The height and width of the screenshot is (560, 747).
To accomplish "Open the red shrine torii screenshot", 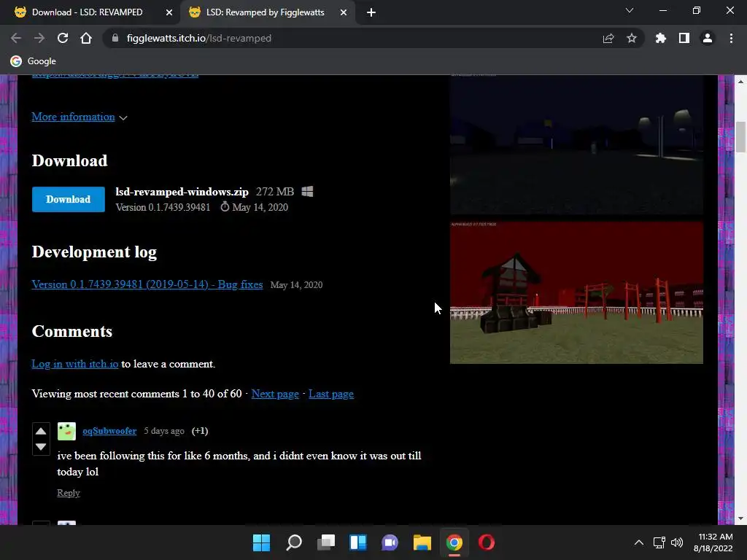I will coord(576,292).
